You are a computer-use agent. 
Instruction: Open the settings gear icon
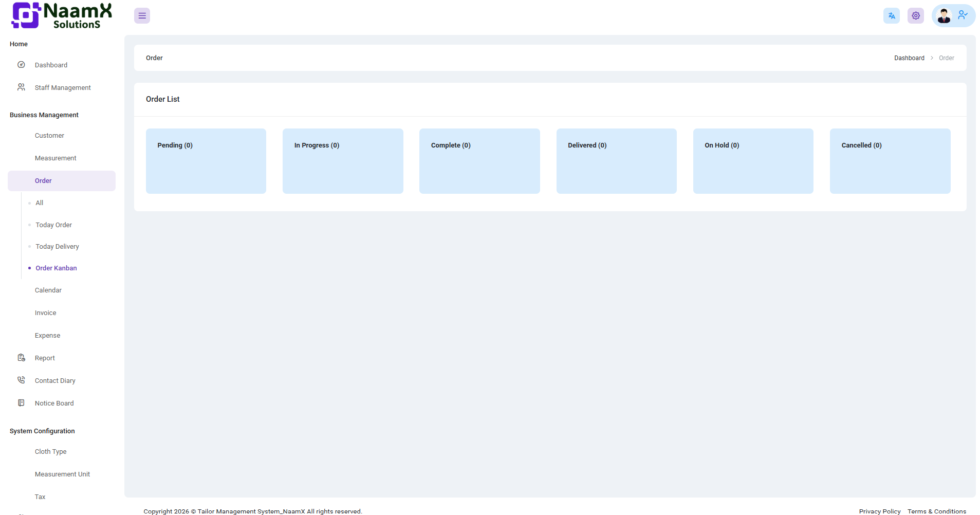[916, 16]
